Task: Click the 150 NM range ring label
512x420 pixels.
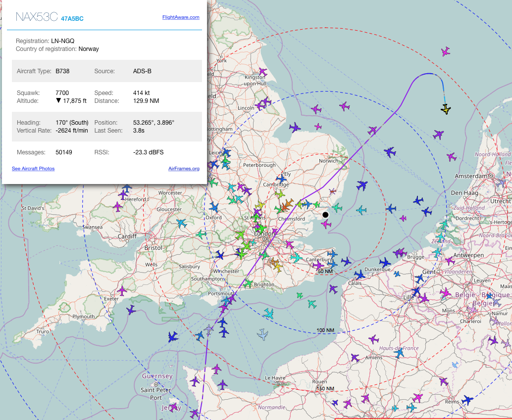Action: point(325,388)
